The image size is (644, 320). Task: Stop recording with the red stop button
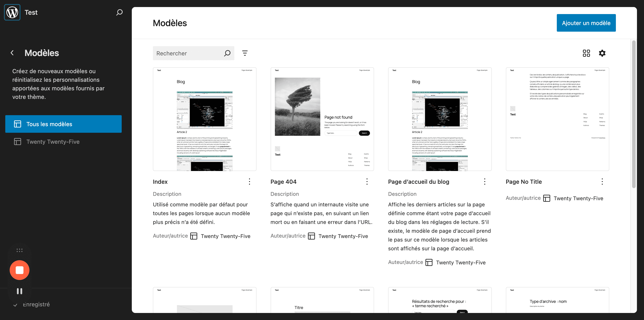20,270
